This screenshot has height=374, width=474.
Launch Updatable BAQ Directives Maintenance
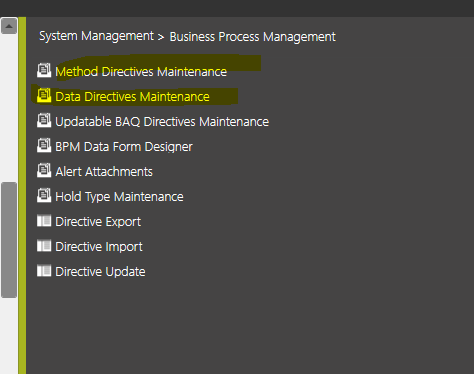pyautogui.click(x=162, y=122)
